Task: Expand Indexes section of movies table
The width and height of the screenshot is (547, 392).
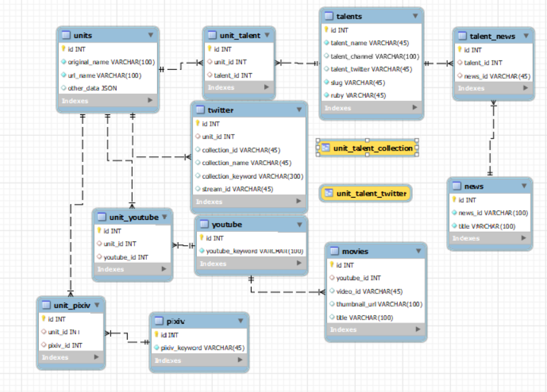Action: click(x=418, y=329)
